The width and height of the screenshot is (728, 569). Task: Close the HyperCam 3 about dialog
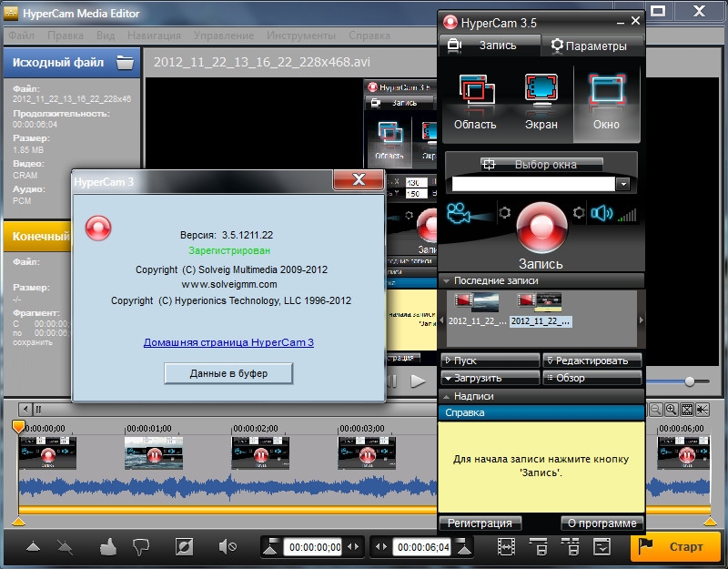[x=359, y=179]
